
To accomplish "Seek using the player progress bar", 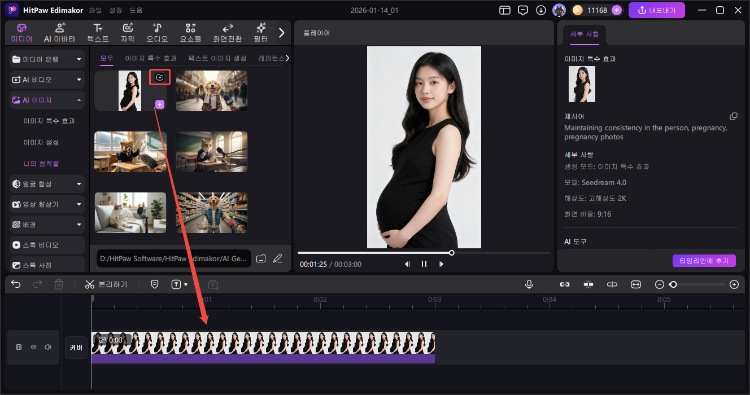I will (x=424, y=252).
